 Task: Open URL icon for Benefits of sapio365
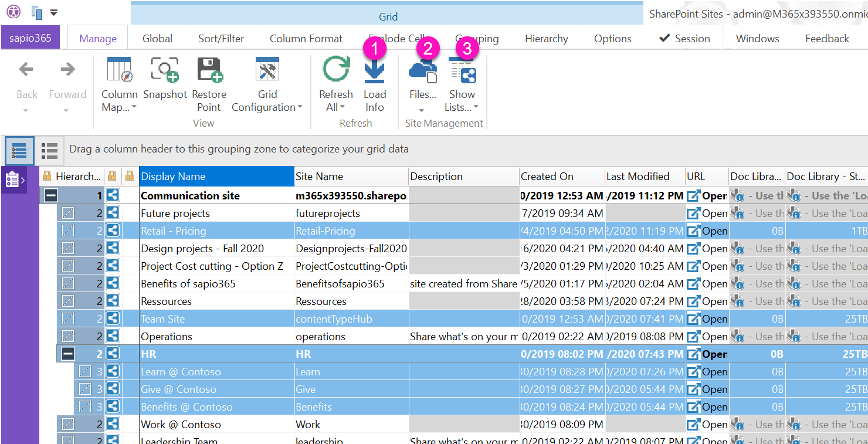click(693, 283)
